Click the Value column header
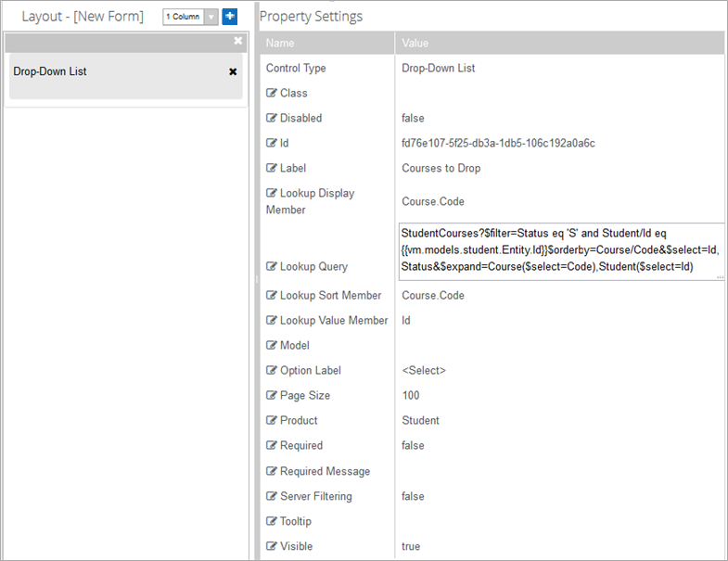Screen dimensions: 728x561 (x=560, y=44)
